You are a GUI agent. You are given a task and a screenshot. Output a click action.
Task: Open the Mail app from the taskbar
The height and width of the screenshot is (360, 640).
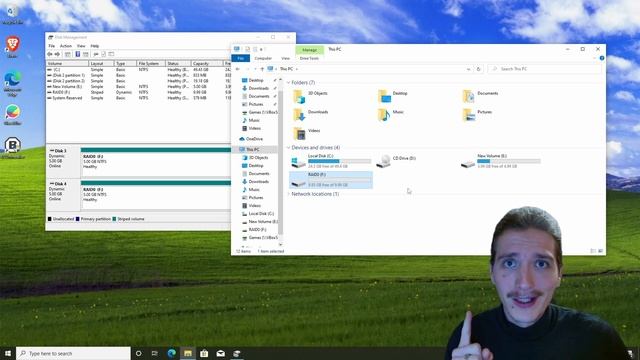pyautogui.click(x=220, y=353)
